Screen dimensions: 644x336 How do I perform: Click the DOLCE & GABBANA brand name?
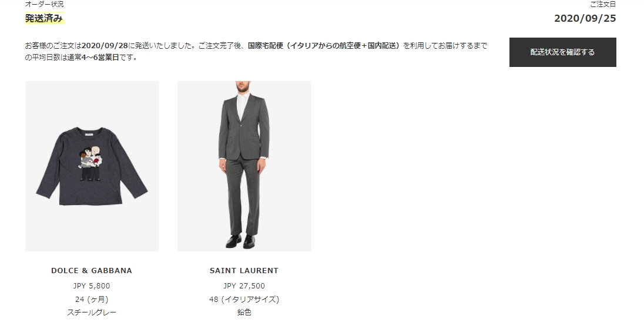pyautogui.click(x=92, y=270)
